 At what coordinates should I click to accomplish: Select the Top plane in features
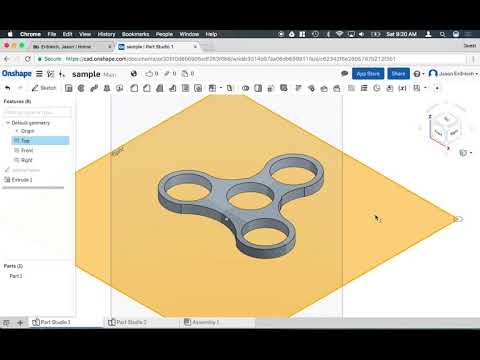[40, 141]
